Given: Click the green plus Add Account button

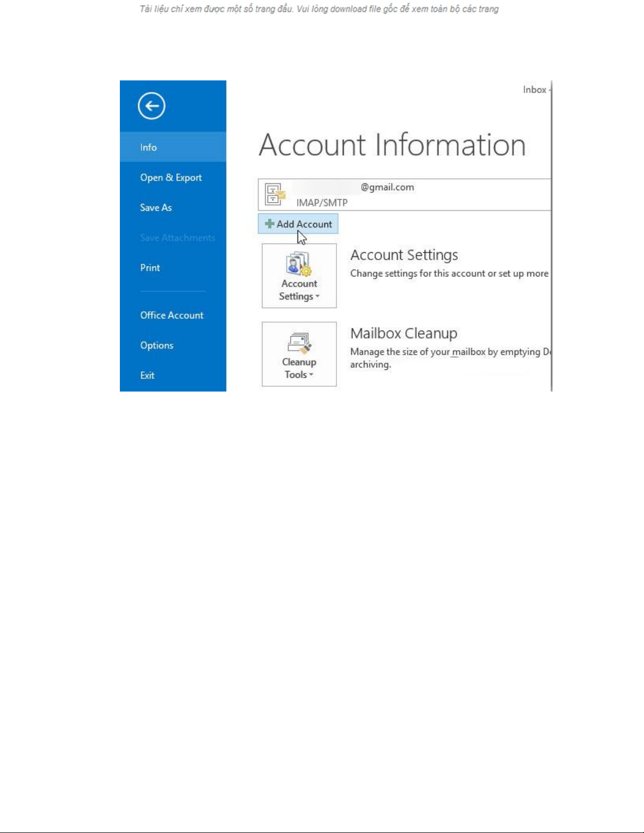Looking at the screenshot, I should [298, 224].
